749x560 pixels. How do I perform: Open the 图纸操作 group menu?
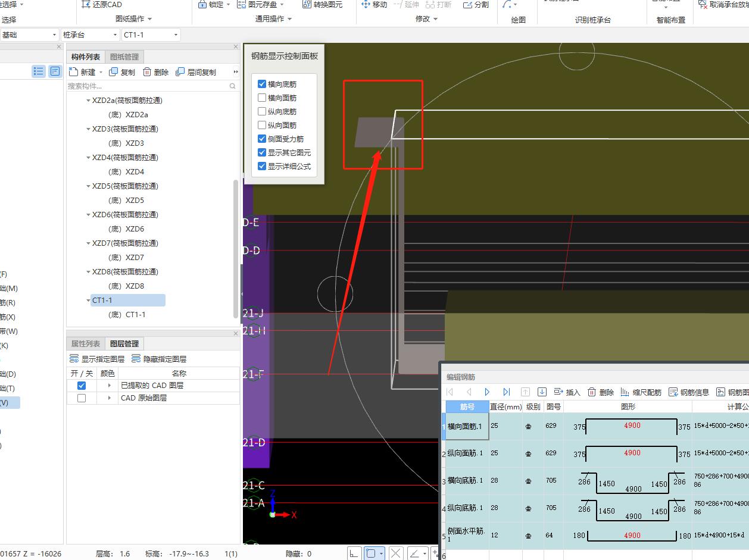(x=134, y=19)
